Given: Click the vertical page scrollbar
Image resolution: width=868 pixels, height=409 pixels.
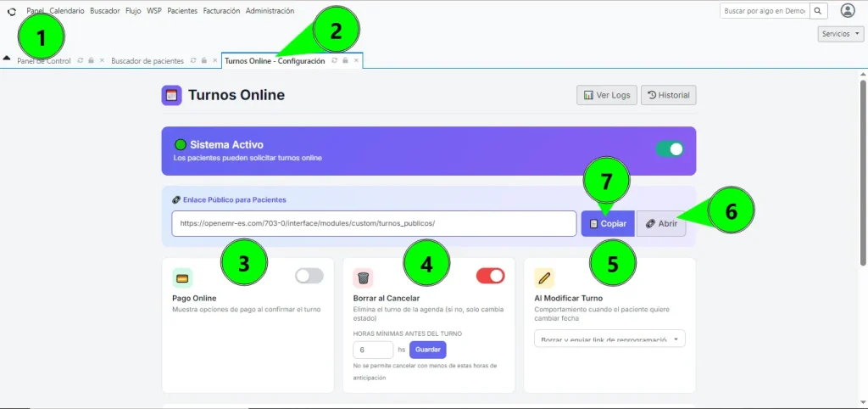Looking at the screenshot, I should click(862, 172).
